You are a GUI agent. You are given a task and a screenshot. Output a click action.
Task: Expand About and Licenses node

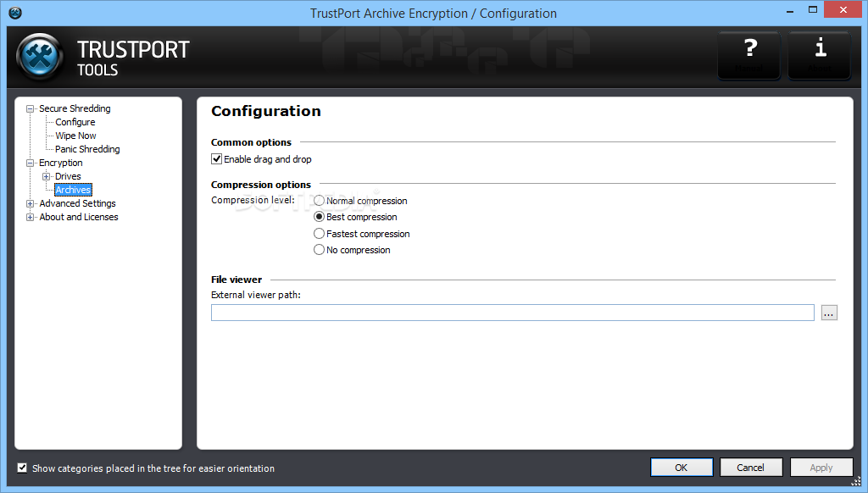(31, 217)
